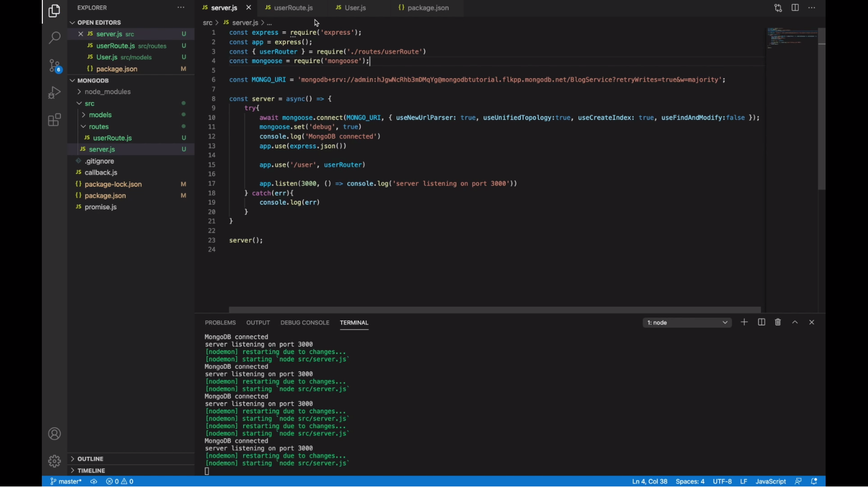This screenshot has width=868, height=487.
Task: Collapse the OPEN EDITORS section
Action: 98,23
